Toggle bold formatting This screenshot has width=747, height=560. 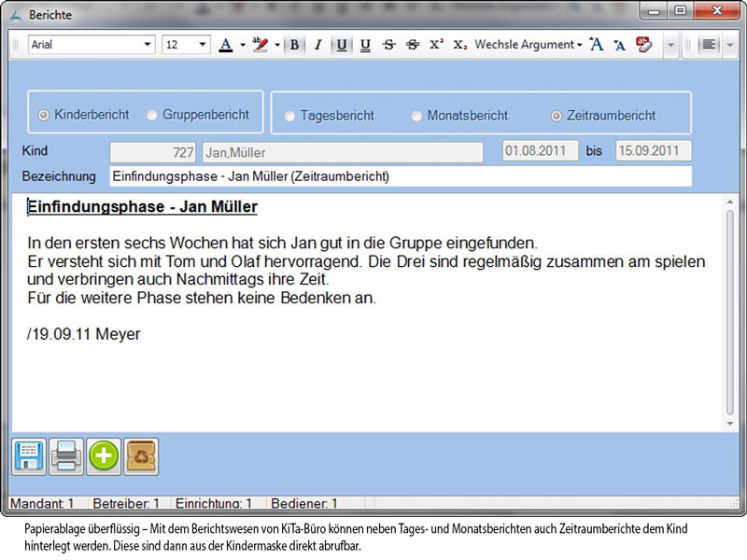[x=295, y=45]
